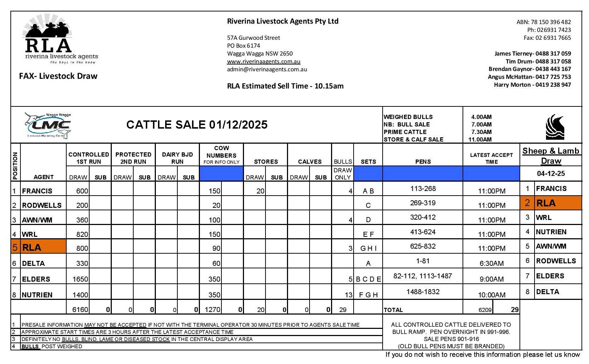Image resolution: width=589 pixels, height=364 pixels.
Task: Click the ELDERS agent row in cattle draw
Action: coord(36,279)
